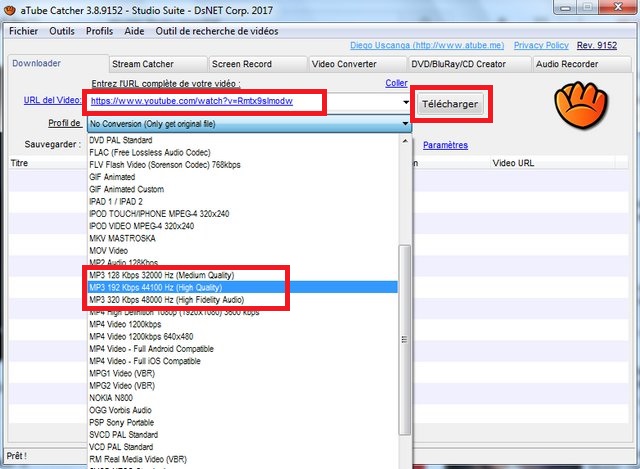The image size is (640, 469).
Task: Select SVCD PAL Standard profile
Action: pos(242,434)
